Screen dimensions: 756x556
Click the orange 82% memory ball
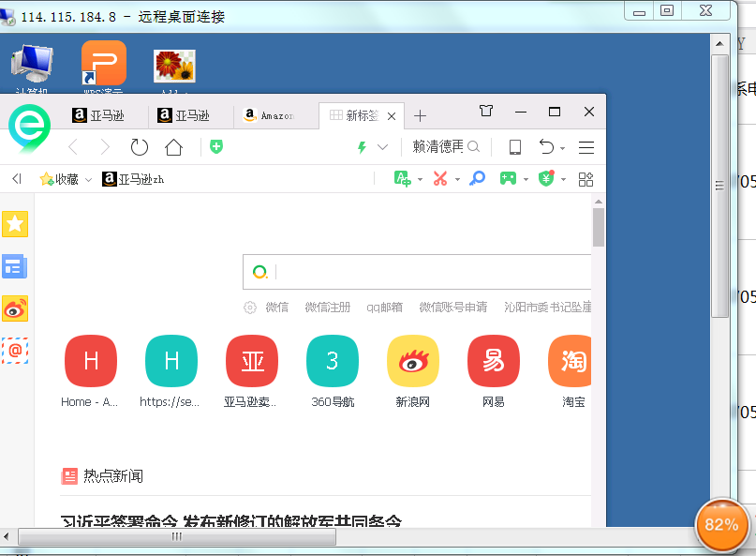[721, 525]
